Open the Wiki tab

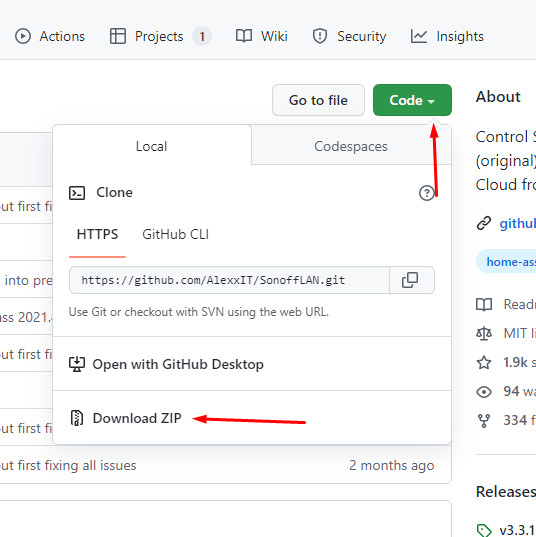[x=262, y=36]
